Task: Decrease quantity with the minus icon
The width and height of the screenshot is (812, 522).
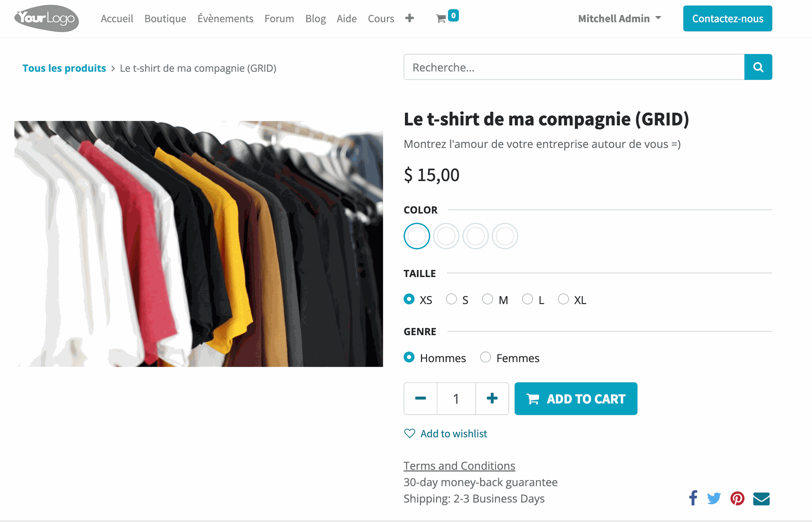Action: point(420,398)
